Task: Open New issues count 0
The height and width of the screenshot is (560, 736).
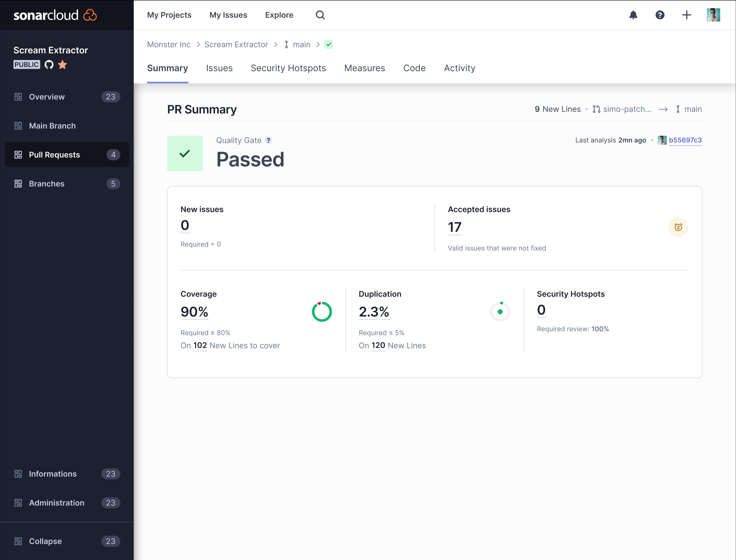Action: (x=185, y=225)
